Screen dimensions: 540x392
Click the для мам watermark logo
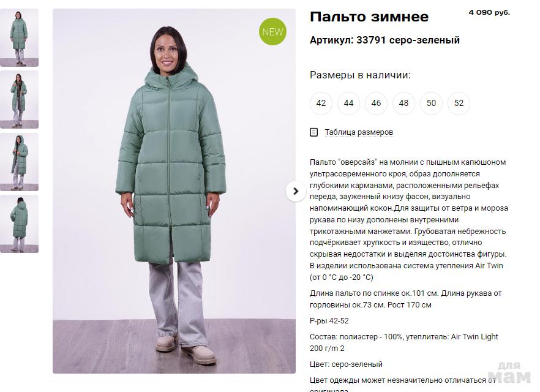[509, 373]
